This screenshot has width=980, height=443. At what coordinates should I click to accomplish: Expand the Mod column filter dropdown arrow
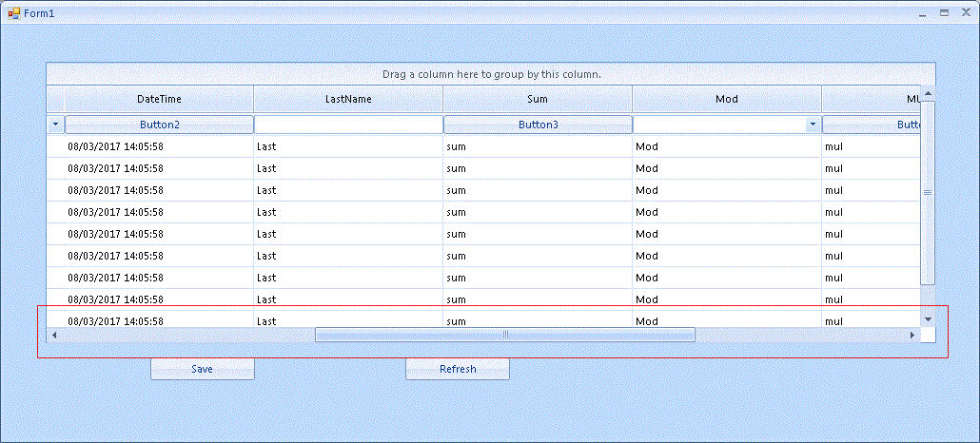pos(813,125)
